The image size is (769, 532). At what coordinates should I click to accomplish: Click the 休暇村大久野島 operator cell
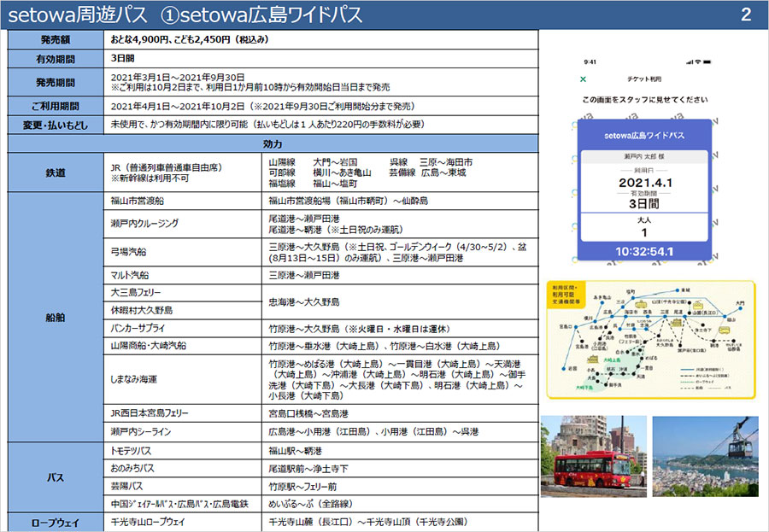(x=183, y=310)
